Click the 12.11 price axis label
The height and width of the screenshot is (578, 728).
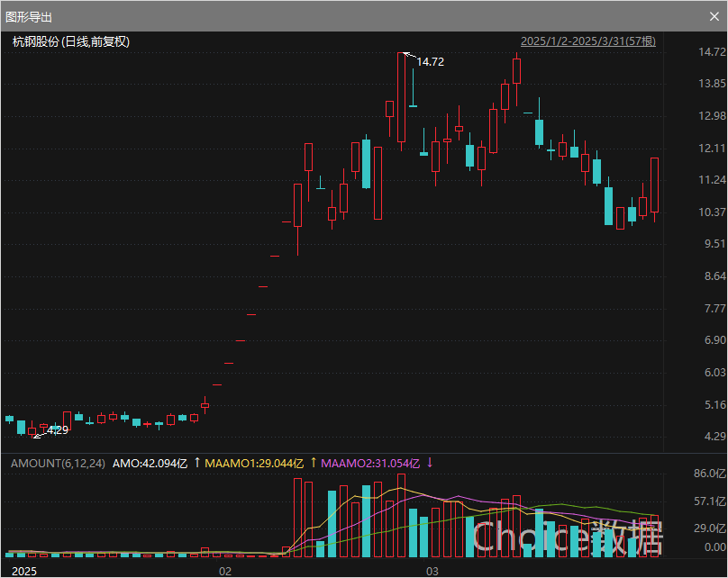click(x=712, y=148)
